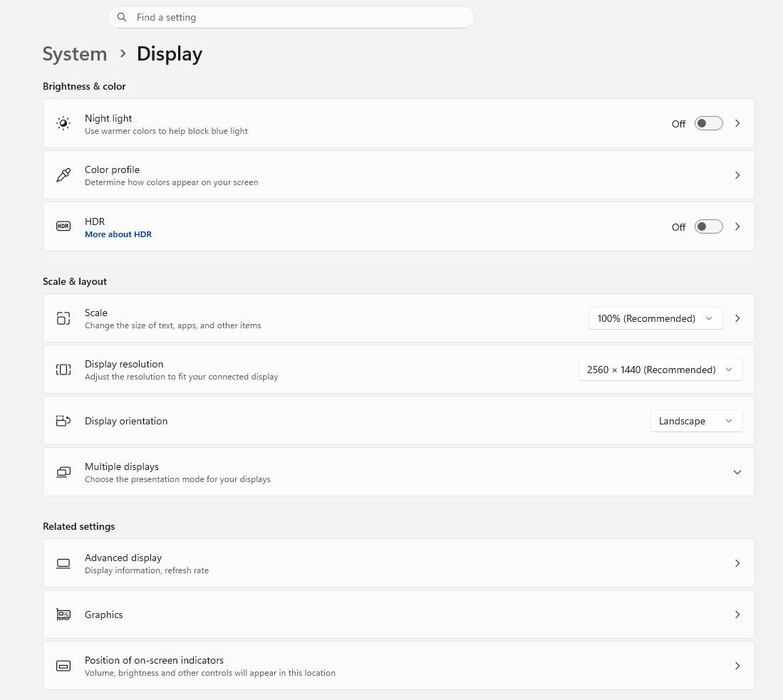The image size is (783, 700).
Task: Go back to System breadcrumb
Action: (75, 54)
